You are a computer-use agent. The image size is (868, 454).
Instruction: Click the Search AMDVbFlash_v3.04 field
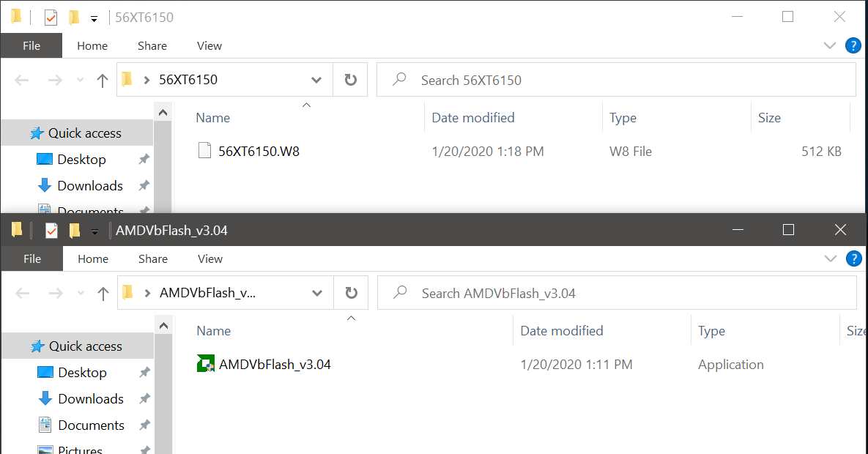tap(617, 293)
